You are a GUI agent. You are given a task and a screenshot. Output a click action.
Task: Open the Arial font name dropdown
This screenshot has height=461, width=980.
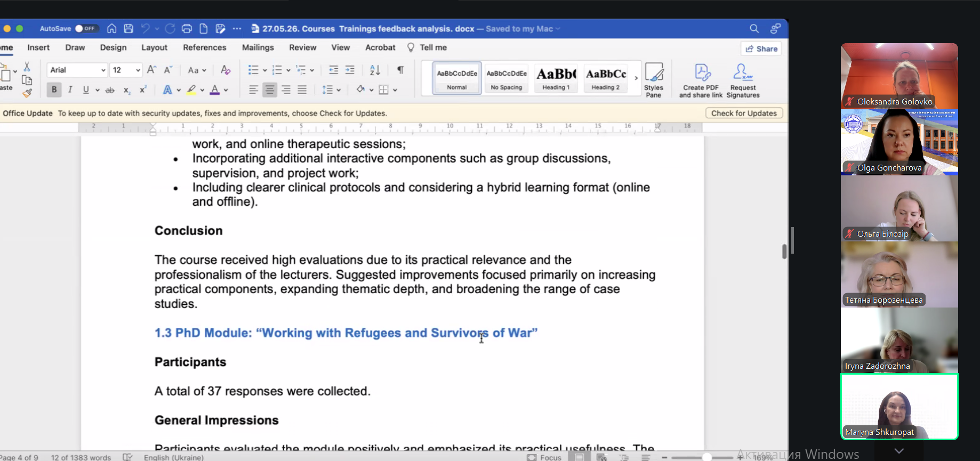coord(103,70)
